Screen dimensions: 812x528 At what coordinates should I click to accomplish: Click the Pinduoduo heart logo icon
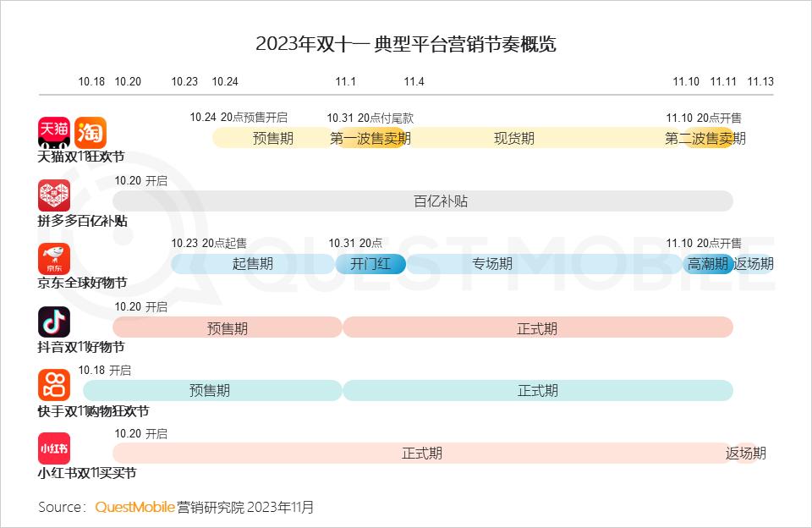(54, 195)
